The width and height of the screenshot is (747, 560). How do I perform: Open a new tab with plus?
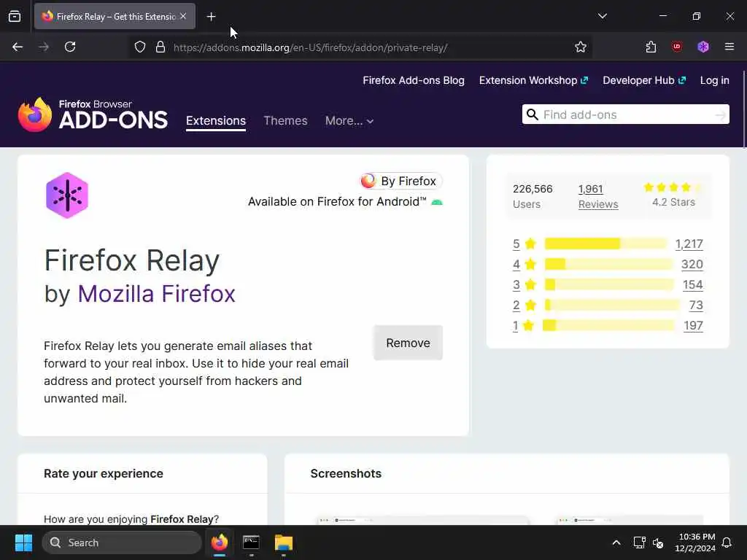point(211,17)
